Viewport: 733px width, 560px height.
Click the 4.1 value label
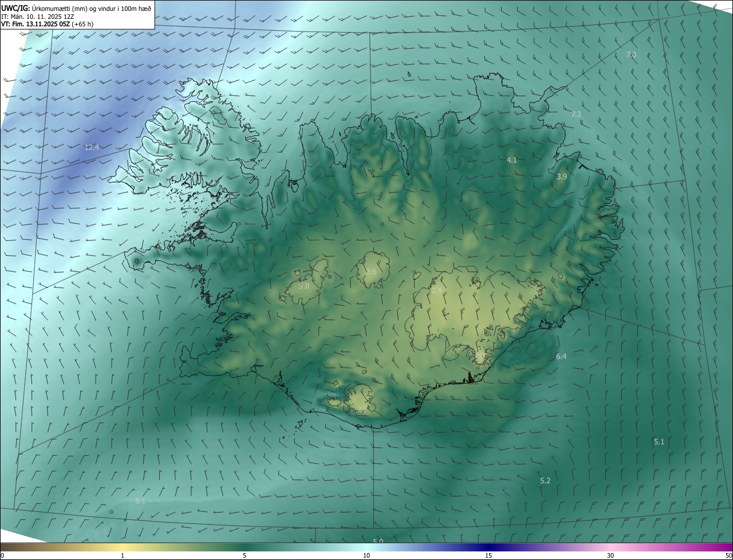(x=512, y=160)
